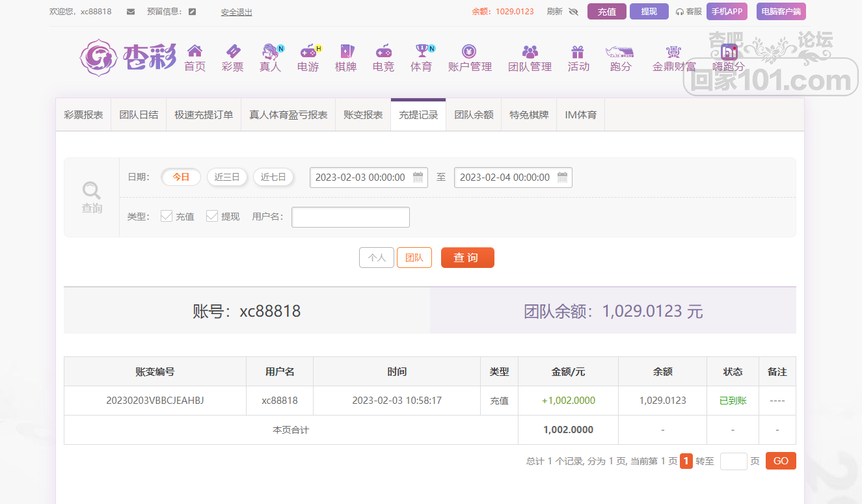The height and width of the screenshot is (504, 862).
Task: Click 本页合计 total row label
Action: [x=291, y=430]
